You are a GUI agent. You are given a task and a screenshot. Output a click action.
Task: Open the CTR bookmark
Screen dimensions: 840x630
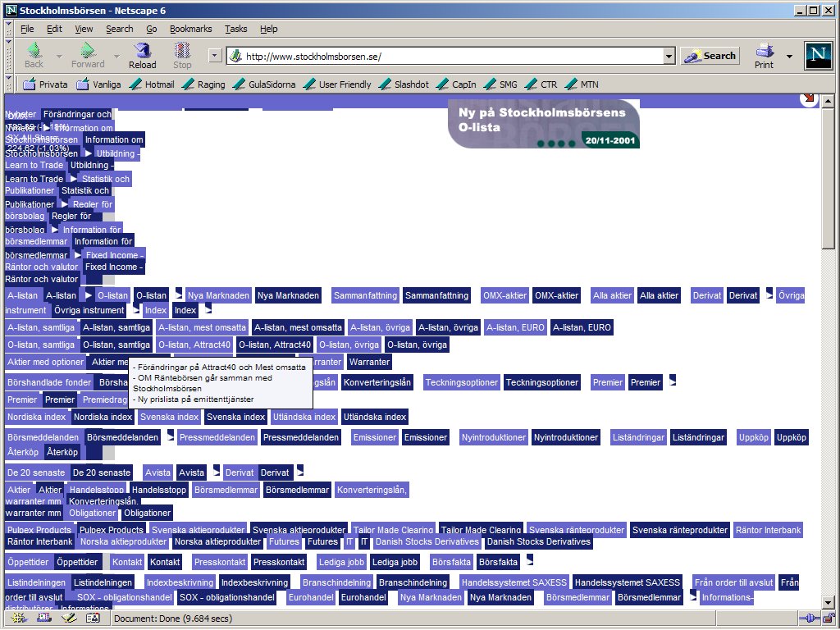(541, 84)
